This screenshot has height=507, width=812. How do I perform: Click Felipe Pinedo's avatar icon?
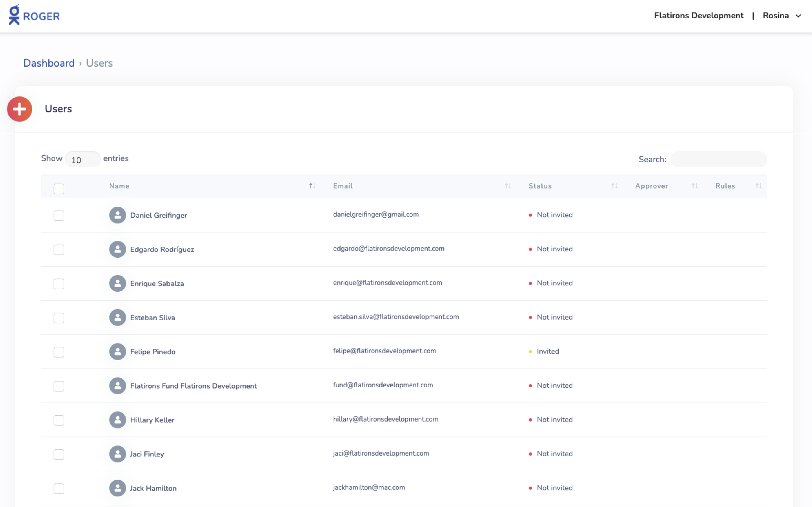pos(118,352)
